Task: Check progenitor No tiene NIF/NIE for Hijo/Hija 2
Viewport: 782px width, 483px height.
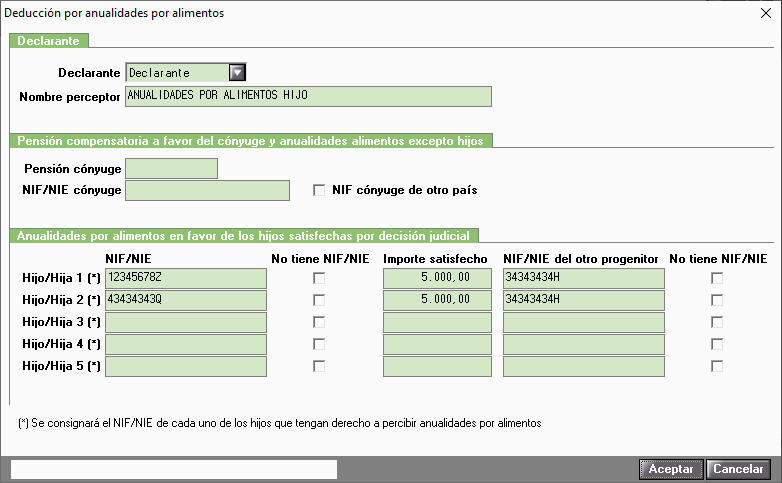Action: tap(717, 300)
